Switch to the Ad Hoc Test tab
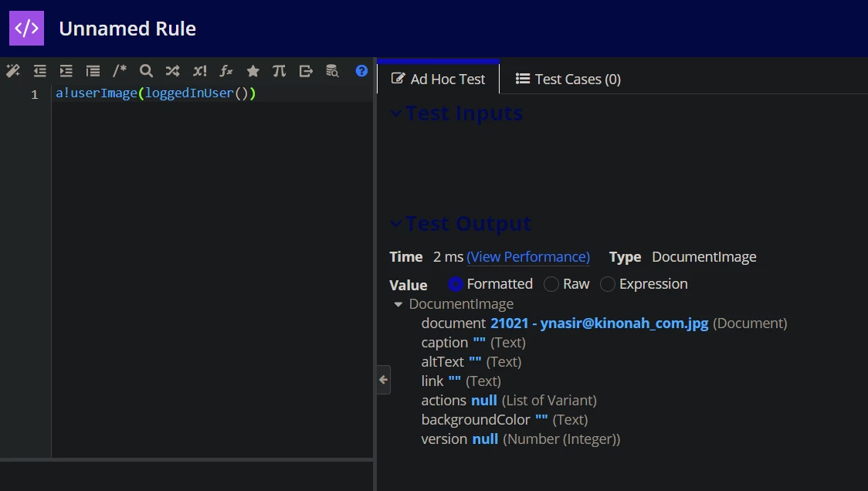 coord(438,80)
